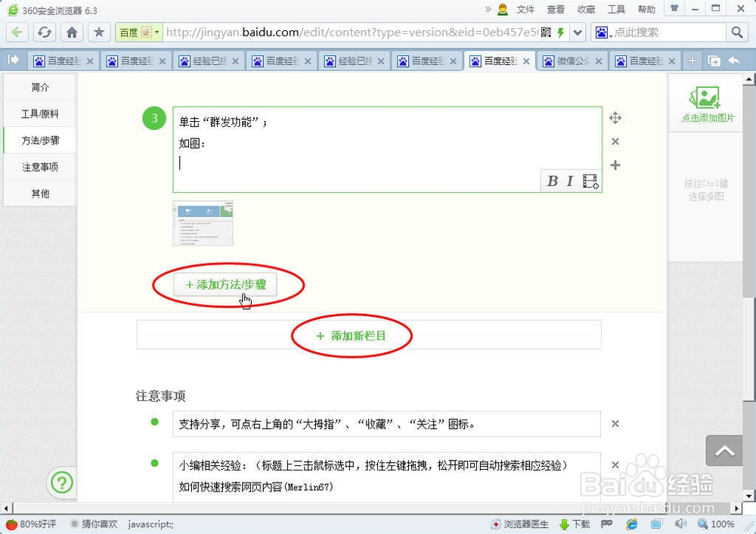Open the zoom 100% control
Image resolution: width=756 pixels, height=534 pixels.
pos(716,524)
